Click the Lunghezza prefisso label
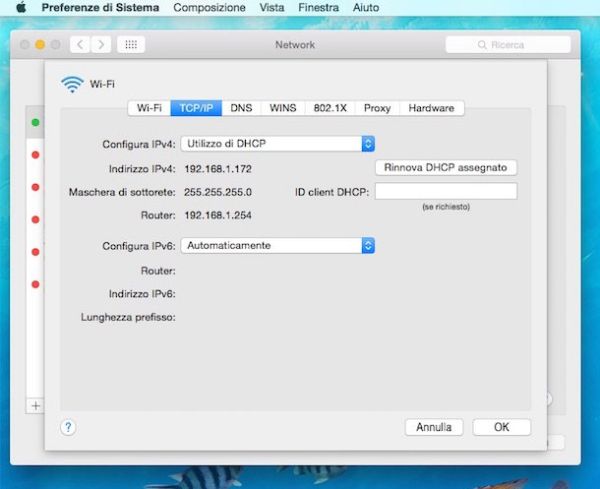The height and width of the screenshot is (489, 600). coord(128,317)
